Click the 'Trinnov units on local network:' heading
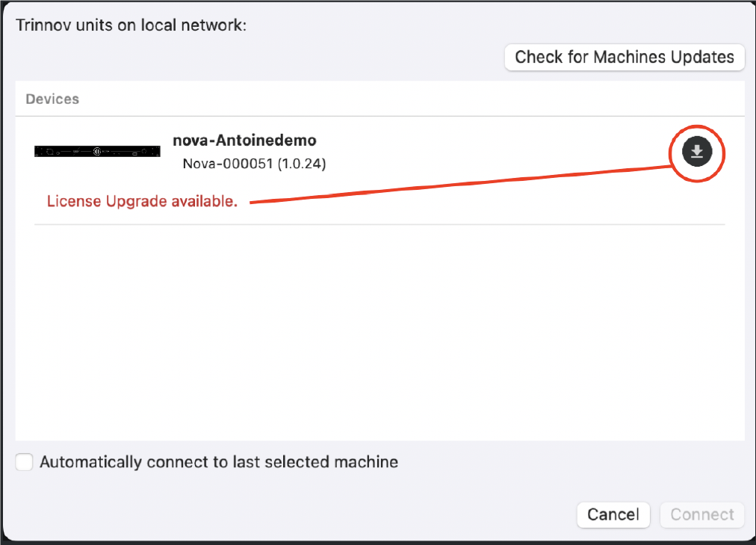Screen dimensions: 756x545 click(x=131, y=25)
